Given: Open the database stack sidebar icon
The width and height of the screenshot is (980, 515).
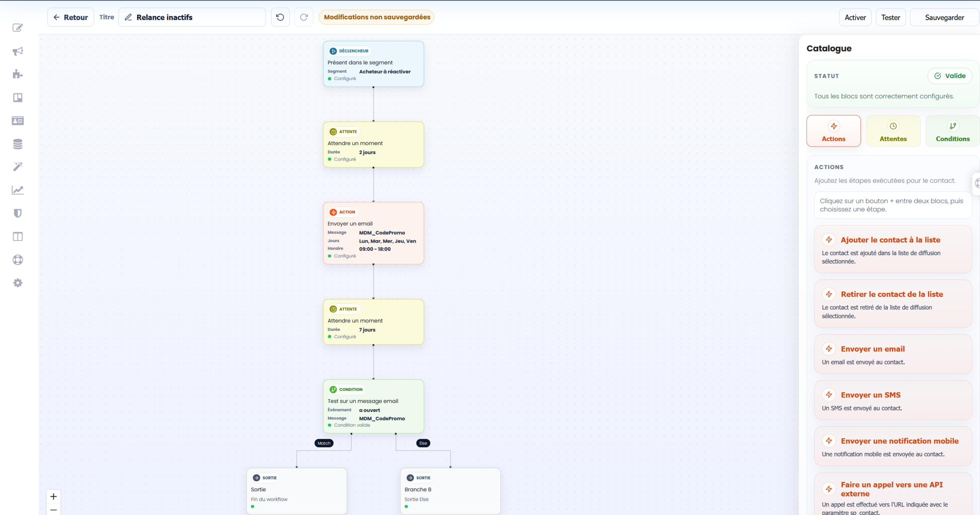Looking at the screenshot, I should pyautogui.click(x=18, y=144).
